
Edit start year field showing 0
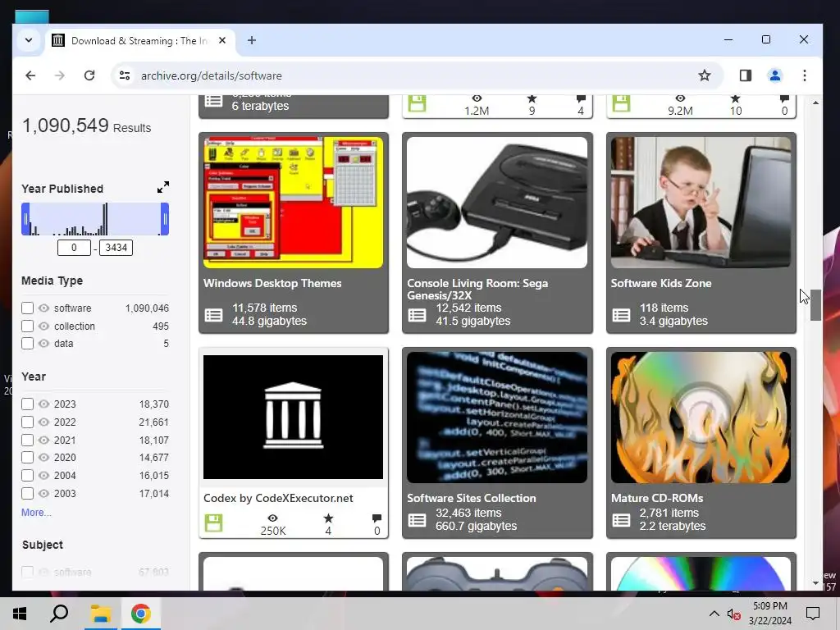74,248
